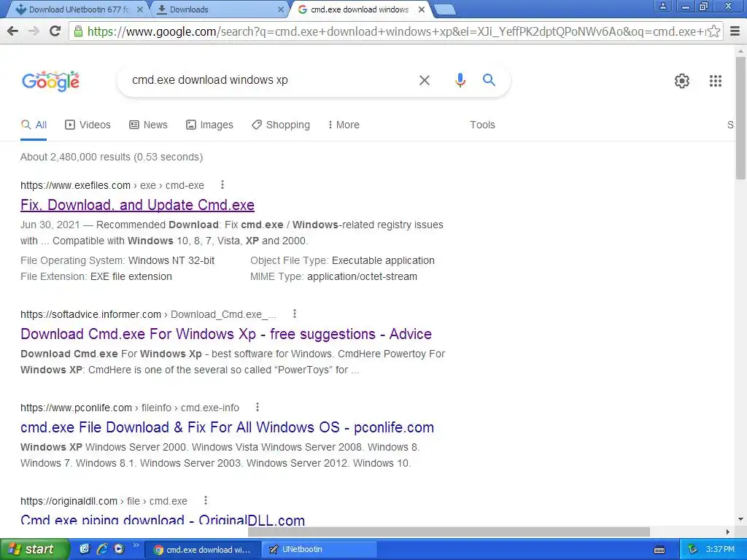Click the 3:37 PM system clock

[x=720, y=549]
